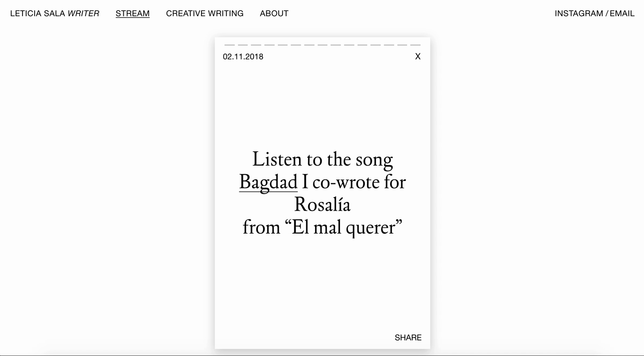Click the line "Listen to the song"

point(322,160)
